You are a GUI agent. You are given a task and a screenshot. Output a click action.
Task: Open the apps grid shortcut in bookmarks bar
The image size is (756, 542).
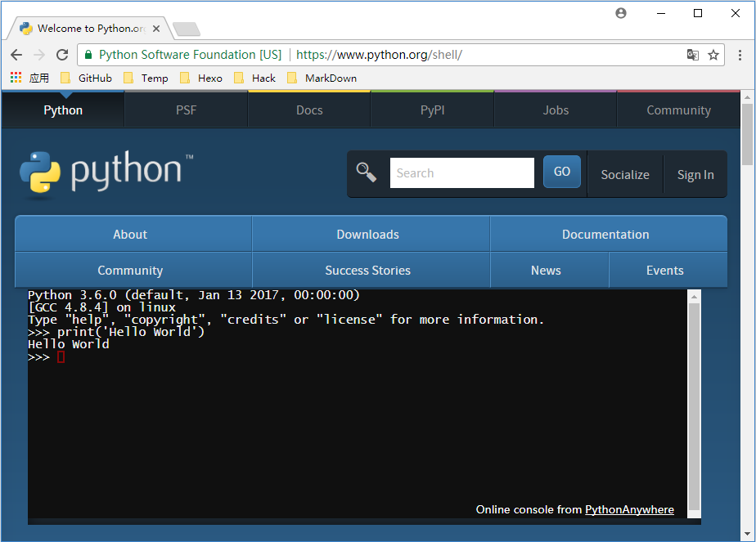[x=16, y=78]
